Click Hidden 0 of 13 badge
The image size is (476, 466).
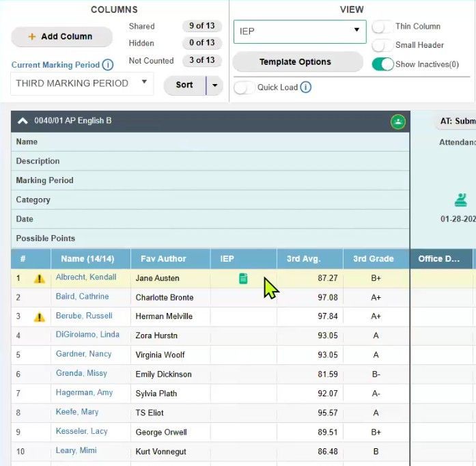[202, 43]
